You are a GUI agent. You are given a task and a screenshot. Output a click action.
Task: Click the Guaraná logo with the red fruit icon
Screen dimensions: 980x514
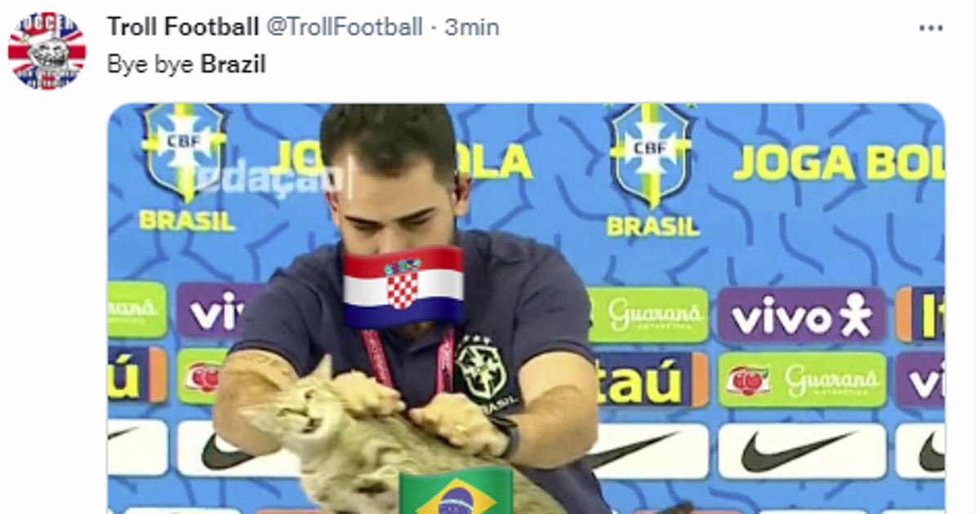coord(802,380)
